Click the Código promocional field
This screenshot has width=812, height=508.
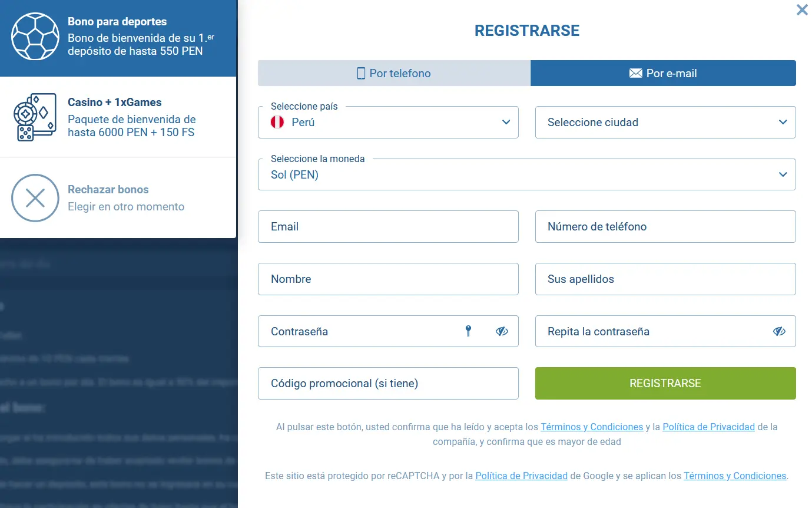(388, 384)
